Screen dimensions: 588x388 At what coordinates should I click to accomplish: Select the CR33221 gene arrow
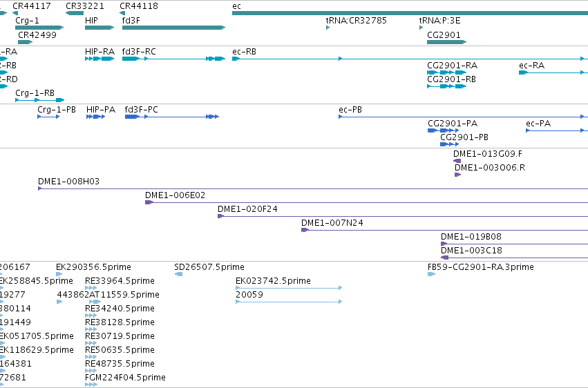tap(75, 13)
